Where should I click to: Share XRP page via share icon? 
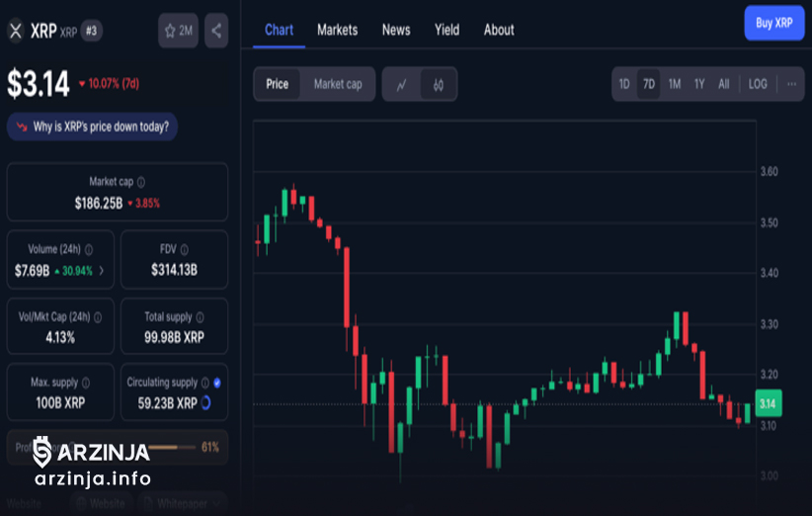click(216, 31)
